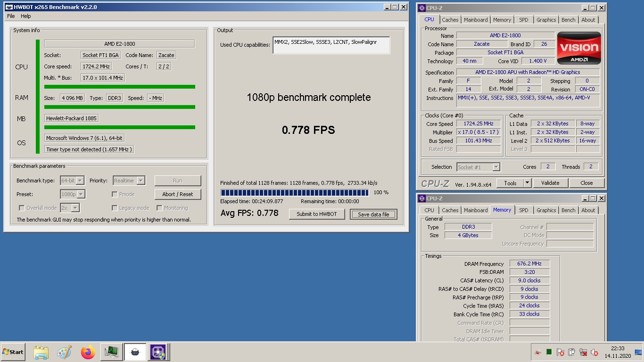Switch to Mainboard tab in lower CPU-Z

(x=476, y=210)
